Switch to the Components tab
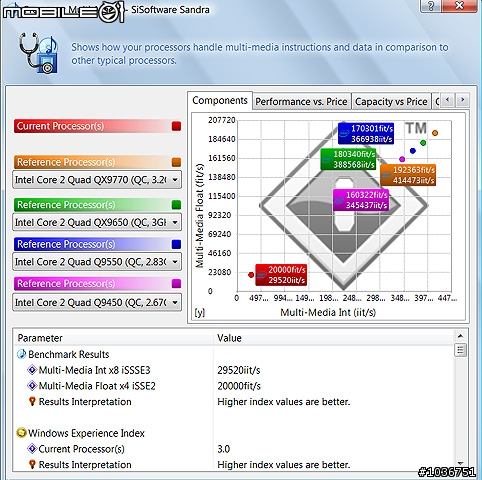 coord(220,100)
